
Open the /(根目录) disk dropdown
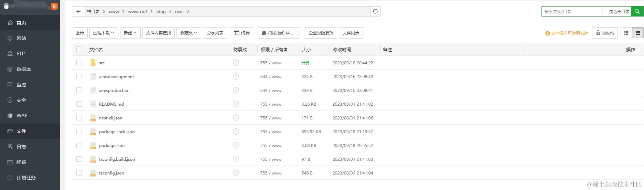point(278,33)
